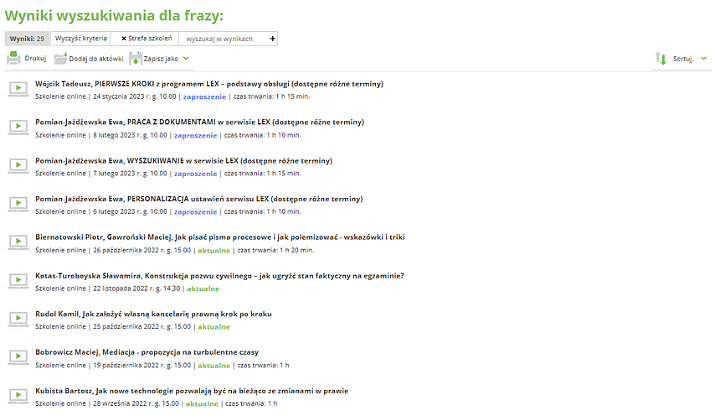Click Wyczyść kryteria button
The image size is (715, 420).
tap(81, 38)
